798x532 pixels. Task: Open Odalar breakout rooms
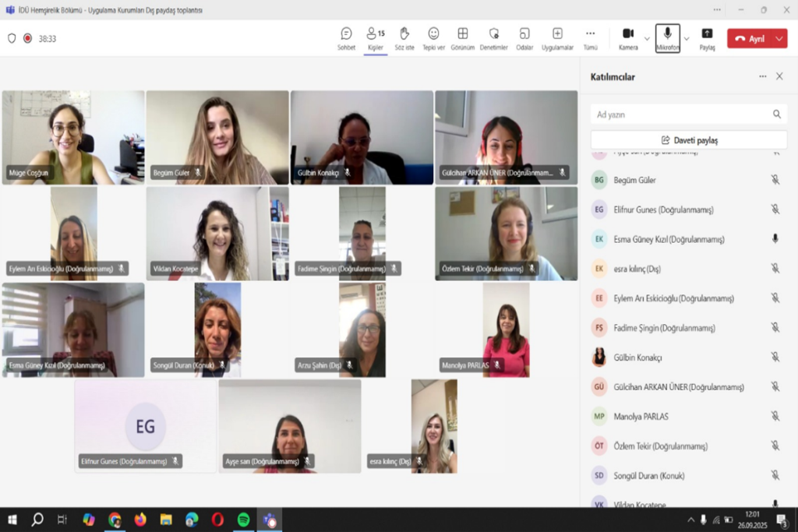[524, 37]
